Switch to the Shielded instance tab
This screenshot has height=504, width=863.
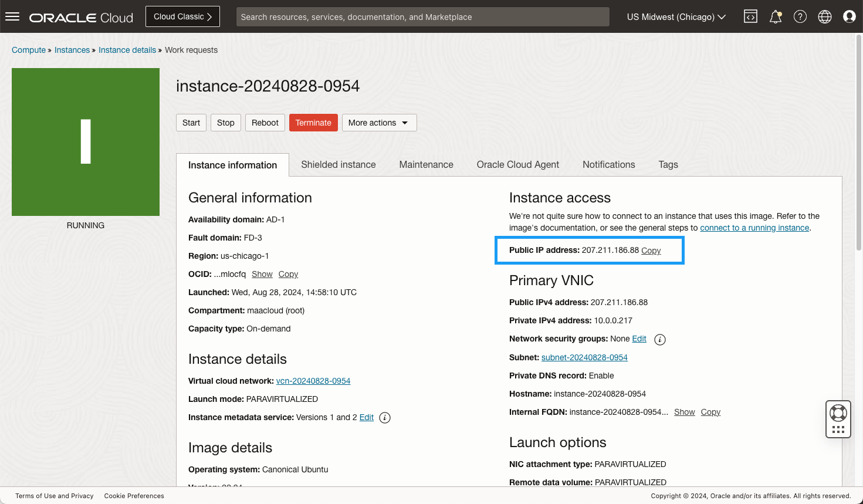[338, 165]
